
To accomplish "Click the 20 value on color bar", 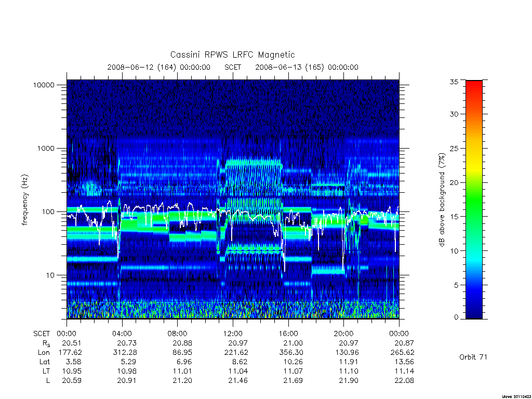I will (454, 182).
